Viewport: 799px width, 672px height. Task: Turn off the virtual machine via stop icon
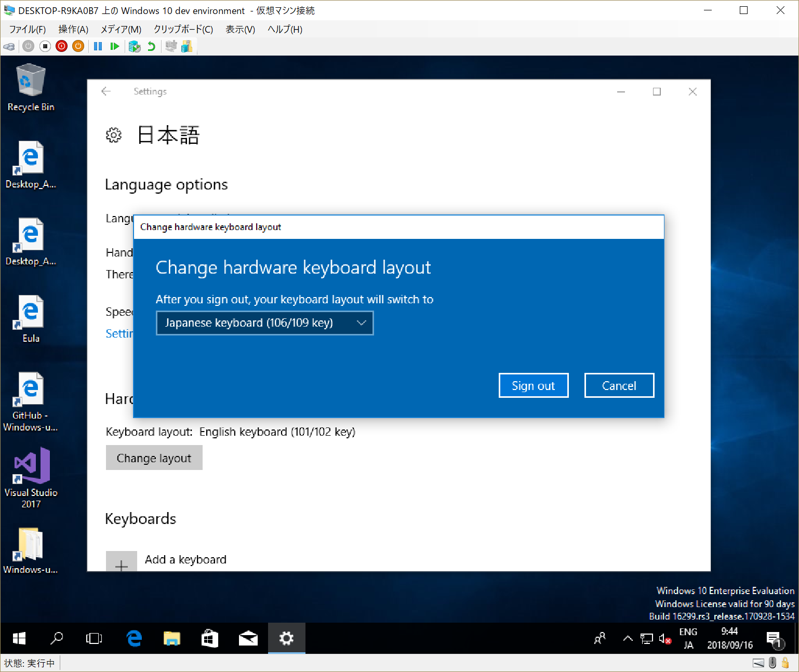point(45,46)
